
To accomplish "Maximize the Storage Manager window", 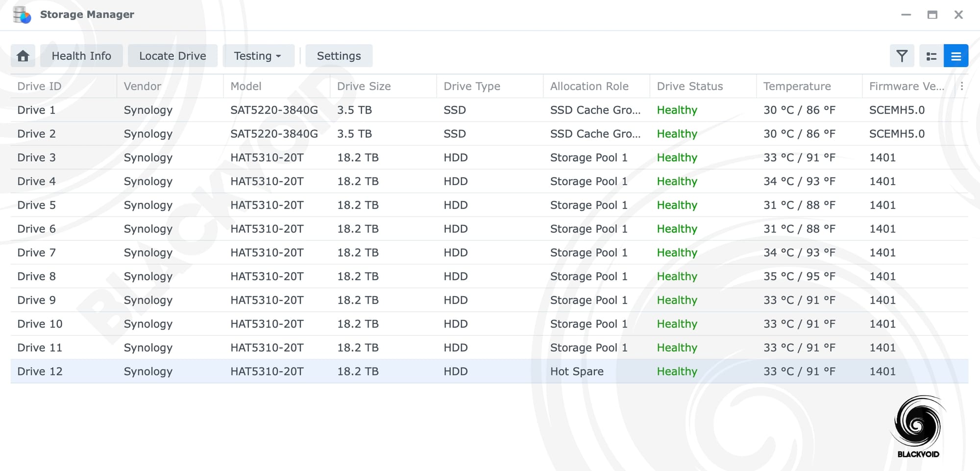I will [x=932, y=15].
